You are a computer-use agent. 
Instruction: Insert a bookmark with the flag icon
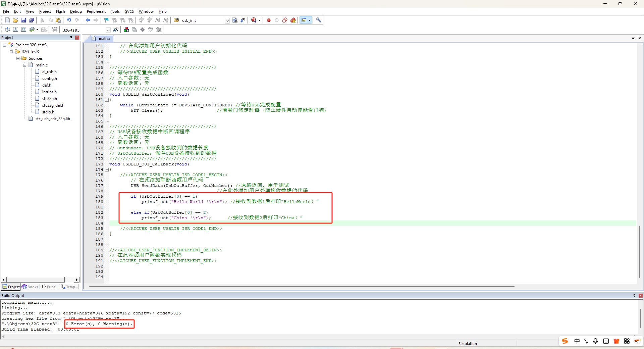106,20
